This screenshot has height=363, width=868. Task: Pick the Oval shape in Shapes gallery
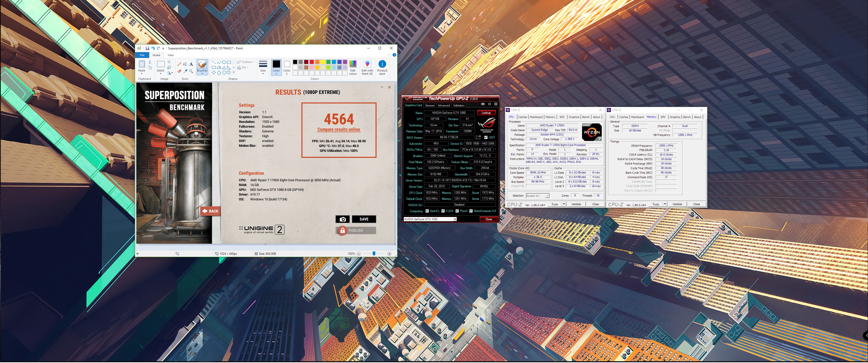pos(224,63)
